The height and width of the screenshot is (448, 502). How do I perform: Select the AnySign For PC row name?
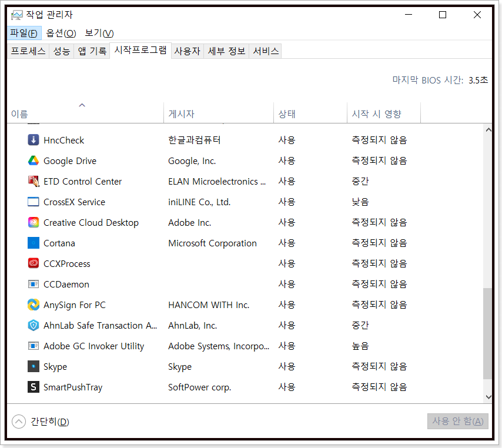(x=75, y=305)
